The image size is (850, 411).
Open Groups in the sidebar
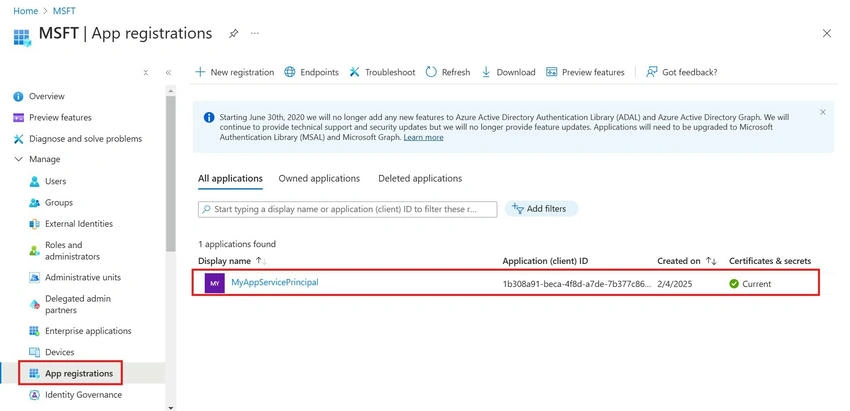click(59, 203)
